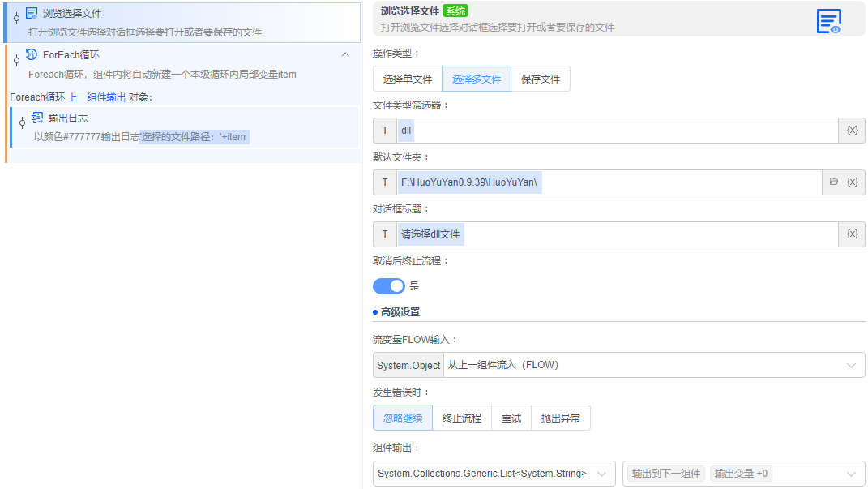
Task: Click the browse-file icon on 浏览选择文件 node
Action: [32, 12]
